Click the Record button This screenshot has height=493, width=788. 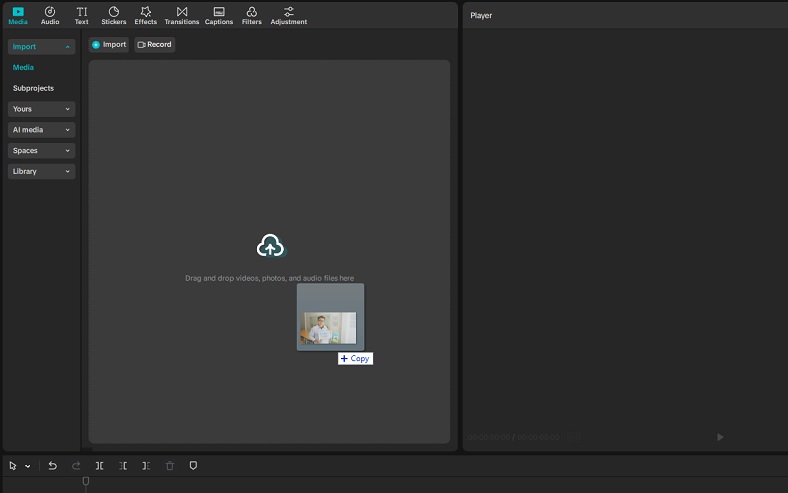click(x=155, y=45)
